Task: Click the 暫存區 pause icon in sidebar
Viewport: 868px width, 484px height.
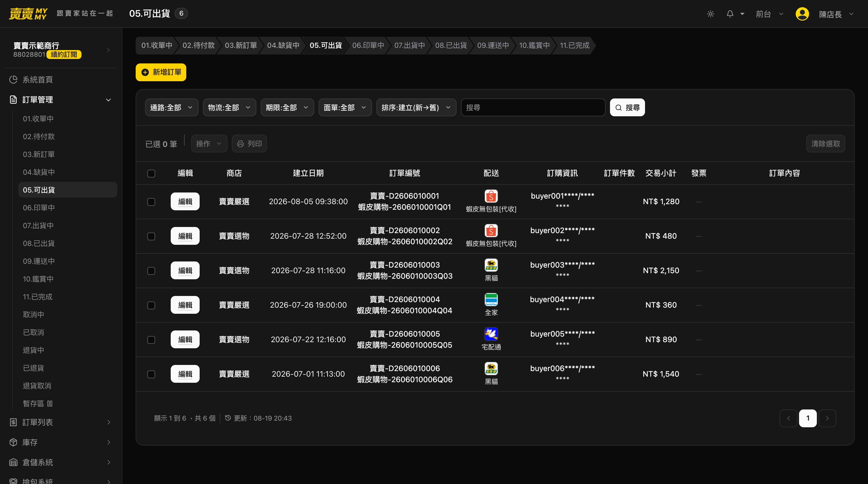Action: click(x=50, y=403)
